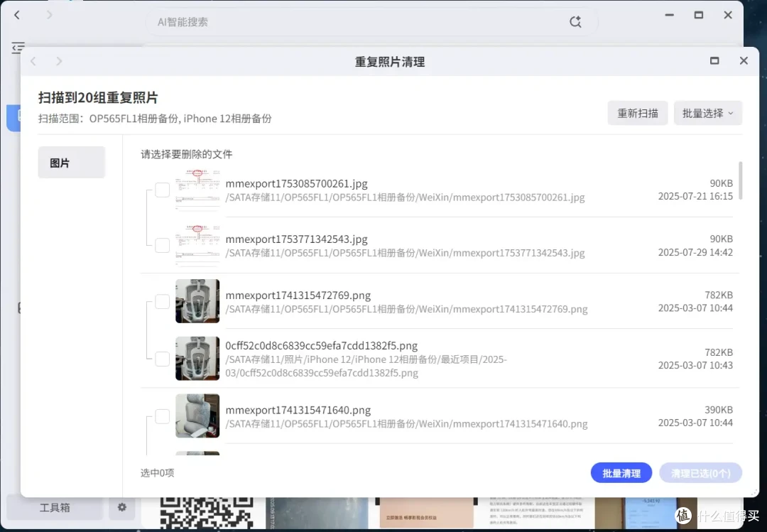767x532 pixels.
Task: Select the 图片 category tab
Action: (x=72, y=163)
